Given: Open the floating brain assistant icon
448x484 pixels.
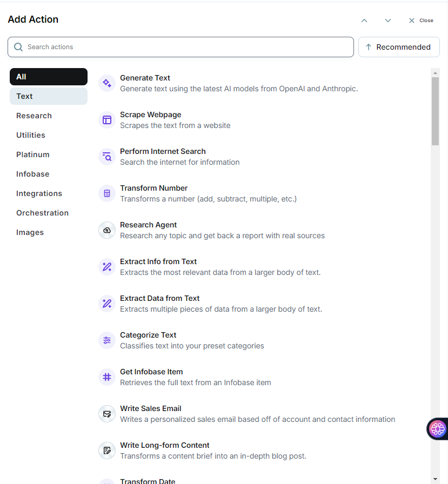Looking at the screenshot, I should [x=438, y=428].
